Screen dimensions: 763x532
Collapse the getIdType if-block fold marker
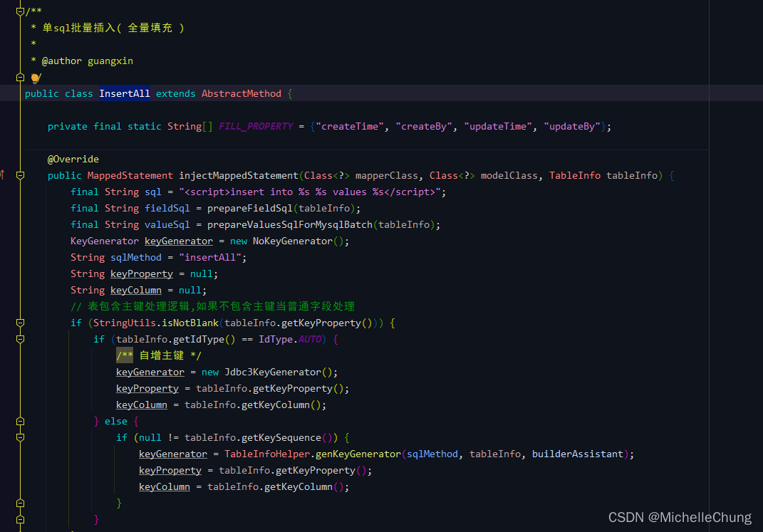tap(20, 339)
